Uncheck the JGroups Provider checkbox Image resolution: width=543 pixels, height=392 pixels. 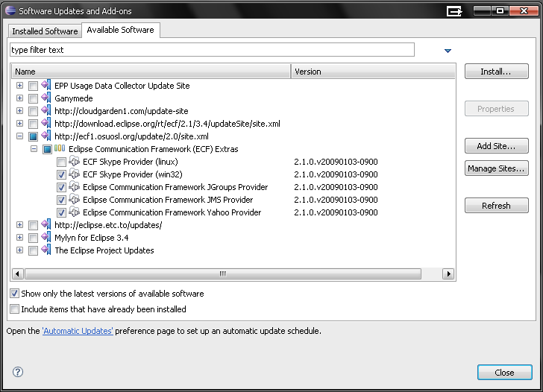click(x=61, y=188)
